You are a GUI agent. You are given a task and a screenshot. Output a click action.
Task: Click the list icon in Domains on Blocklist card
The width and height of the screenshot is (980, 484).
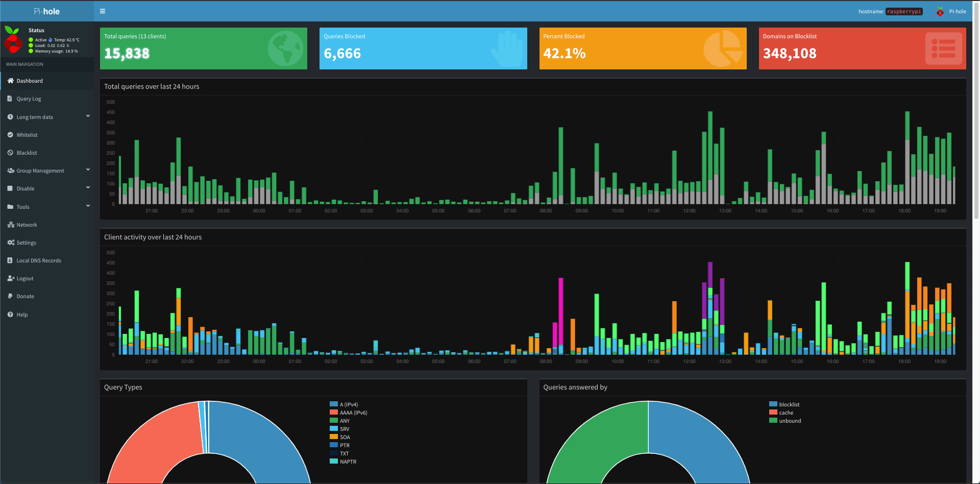pyautogui.click(x=944, y=49)
